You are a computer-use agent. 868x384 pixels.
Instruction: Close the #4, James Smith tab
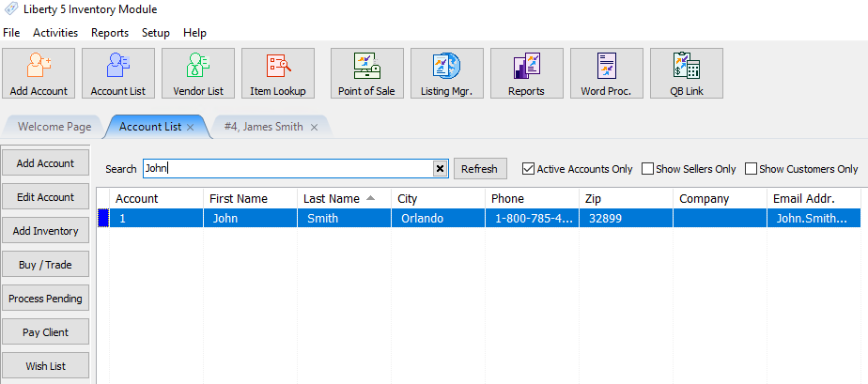coord(314,127)
